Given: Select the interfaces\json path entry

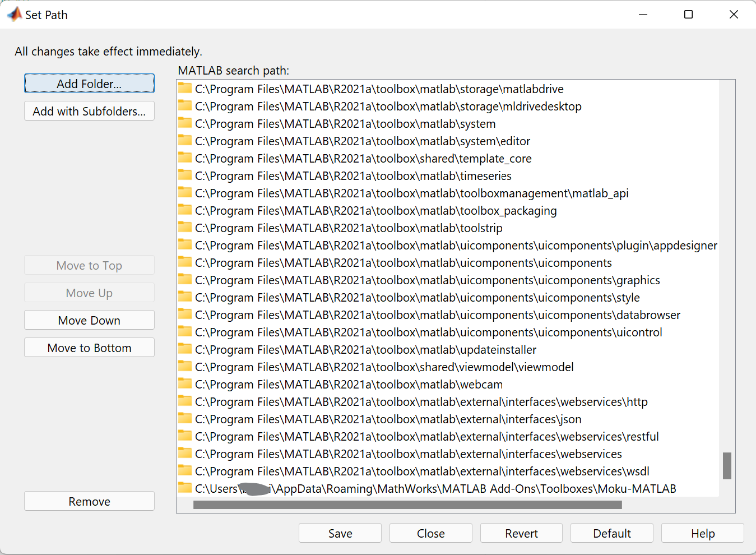Looking at the screenshot, I should (x=388, y=419).
